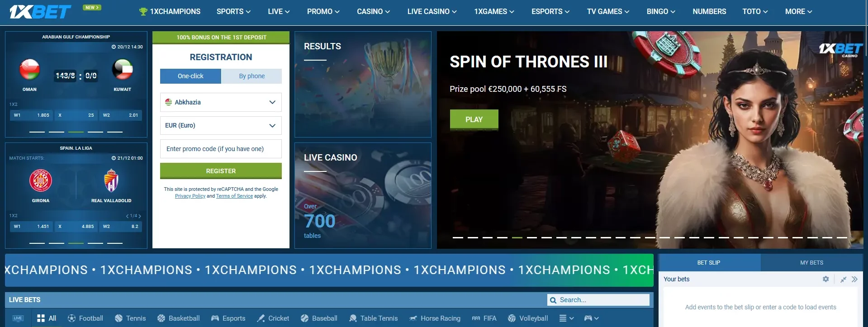Screen dimensions: 868x327
Task: Select Basketball sport filter
Action: click(x=178, y=318)
